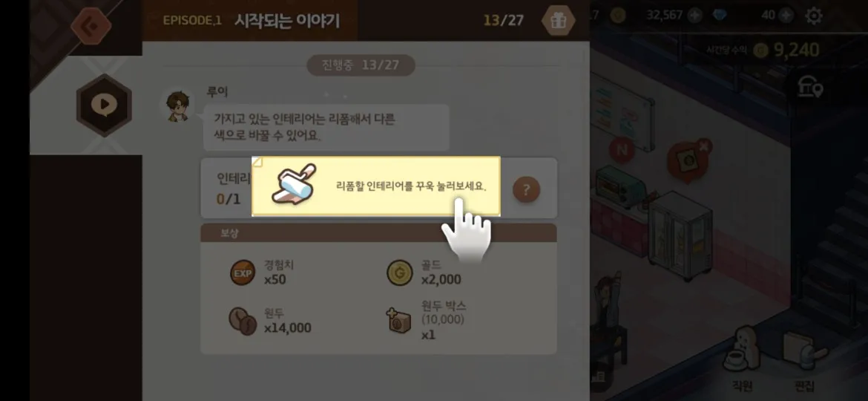Click the question mark help button
868x401 pixels.
pyautogui.click(x=526, y=190)
